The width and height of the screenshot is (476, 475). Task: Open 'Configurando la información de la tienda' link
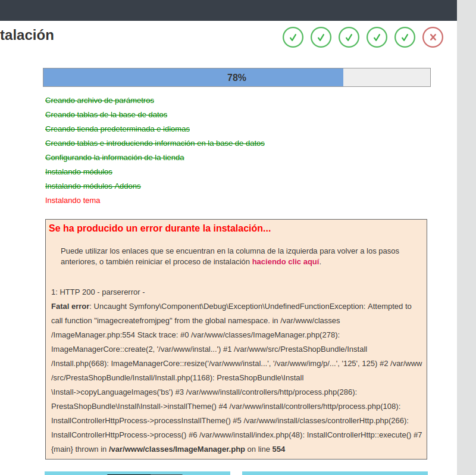click(114, 157)
